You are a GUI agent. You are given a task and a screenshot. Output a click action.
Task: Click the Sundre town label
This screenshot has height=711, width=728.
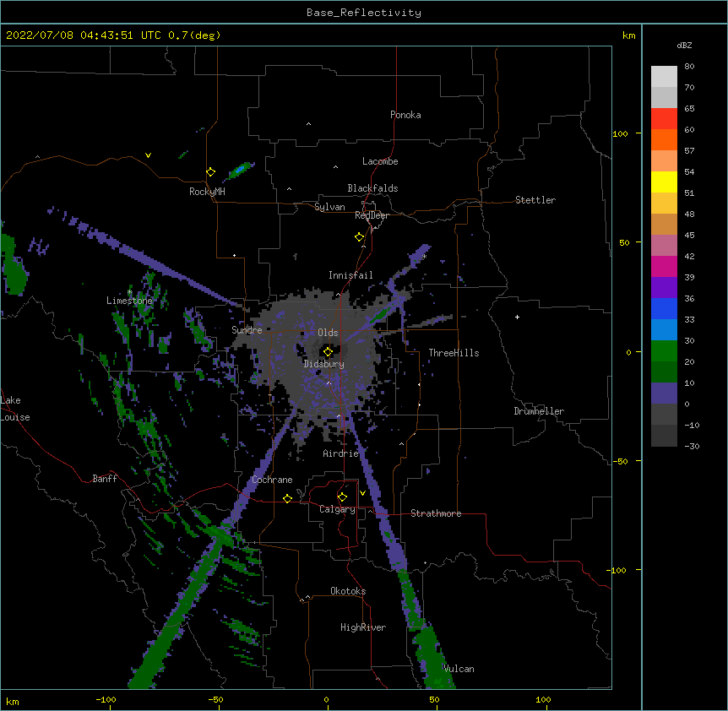point(247,330)
